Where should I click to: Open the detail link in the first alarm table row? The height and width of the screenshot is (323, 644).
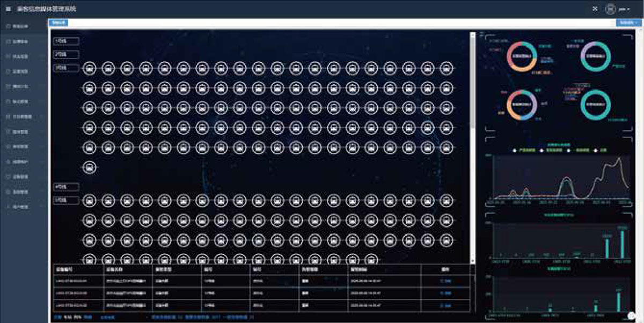446,281
